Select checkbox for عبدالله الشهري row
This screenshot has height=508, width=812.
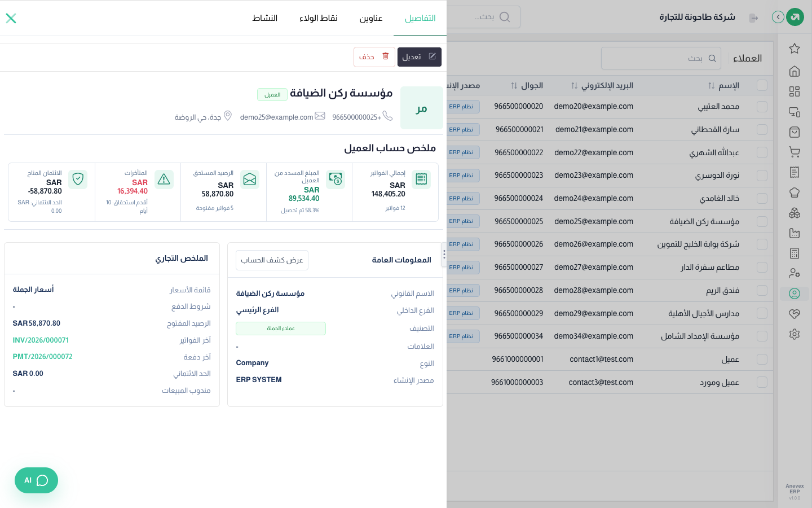pos(762,152)
